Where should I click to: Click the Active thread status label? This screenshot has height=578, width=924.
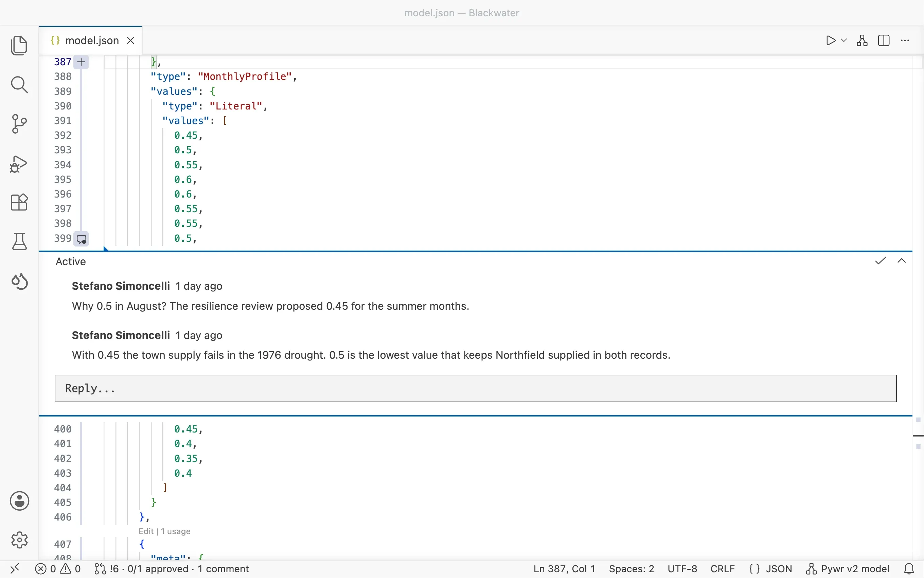click(x=71, y=261)
